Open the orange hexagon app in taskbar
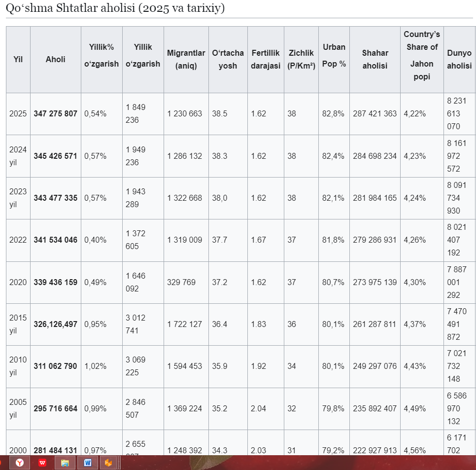The width and height of the screenshot is (476, 470). (108, 463)
